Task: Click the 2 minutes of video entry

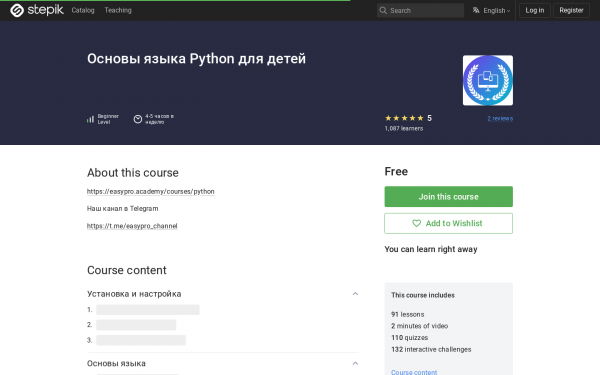Action: click(419, 326)
